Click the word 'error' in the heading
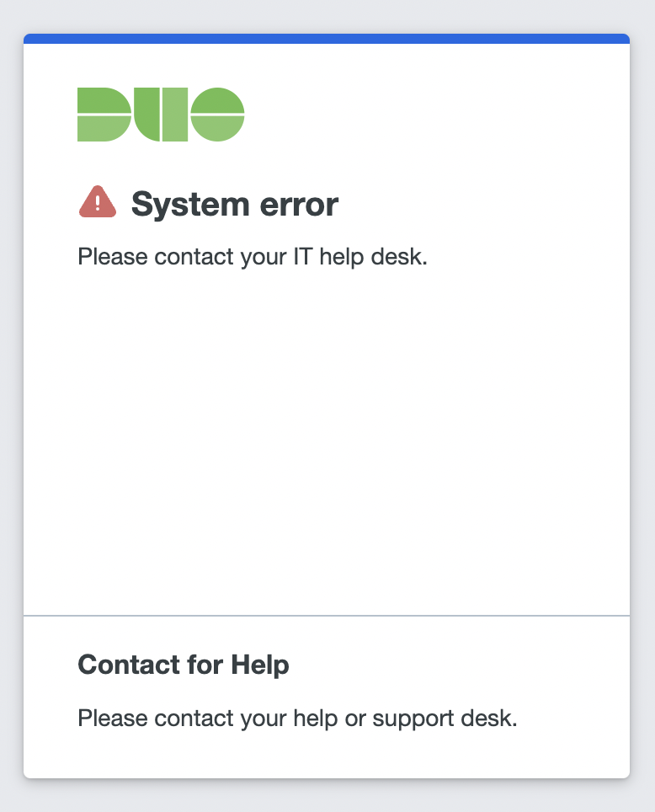This screenshot has width=655, height=812. tap(299, 205)
